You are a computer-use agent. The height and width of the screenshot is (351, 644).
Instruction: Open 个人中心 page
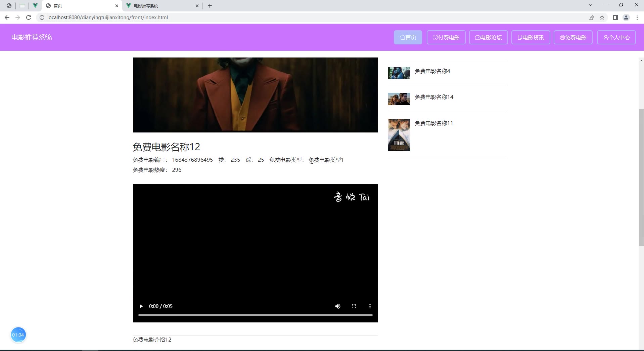(x=616, y=37)
